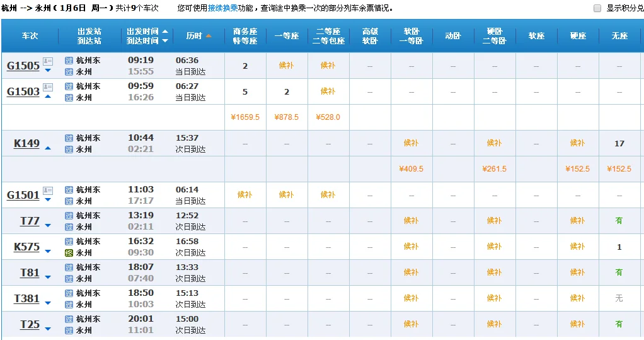Click the 过 icon beside 永州 in G1505 row
Image resolution: width=644 pixels, height=340 pixels.
pos(69,72)
